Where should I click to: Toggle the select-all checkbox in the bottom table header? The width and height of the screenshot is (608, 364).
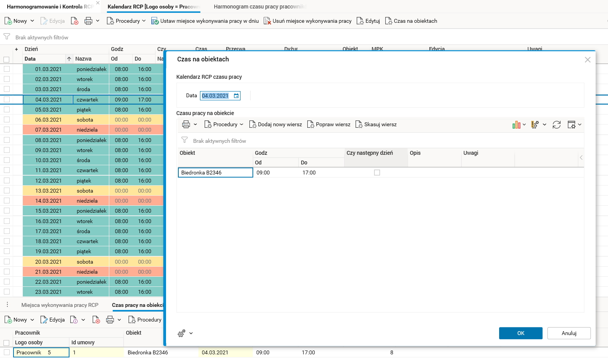(x=6, y=343)
